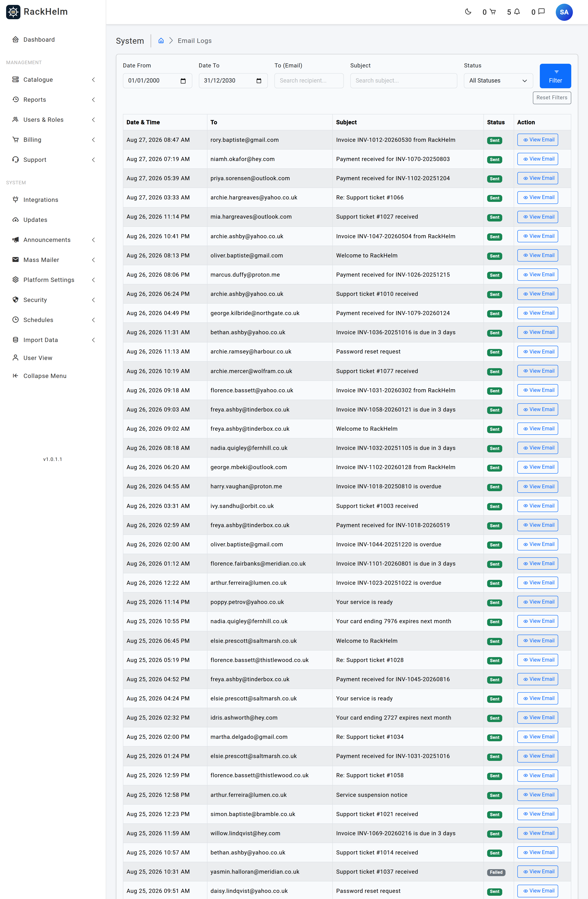Click subject 'Your card ending 7976 expires next month'
The height and width of the screenshot is (899, 588).
coord(393,621)
